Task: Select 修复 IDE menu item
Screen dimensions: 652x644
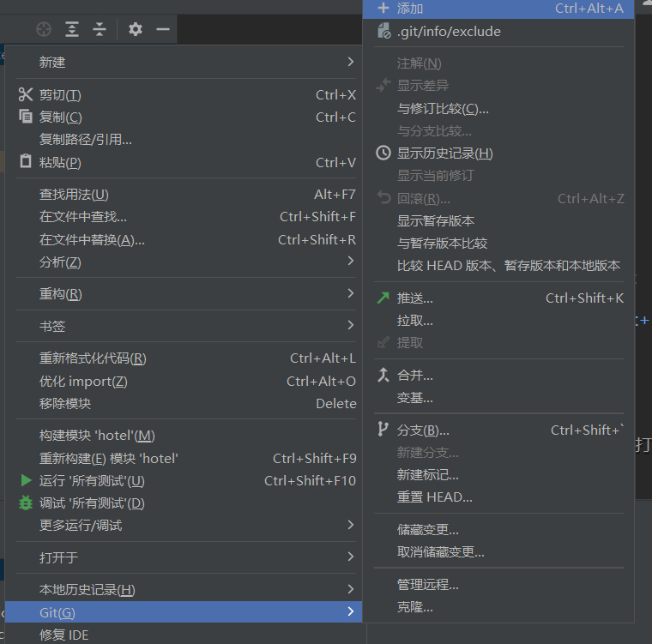Action: point(184,635)
